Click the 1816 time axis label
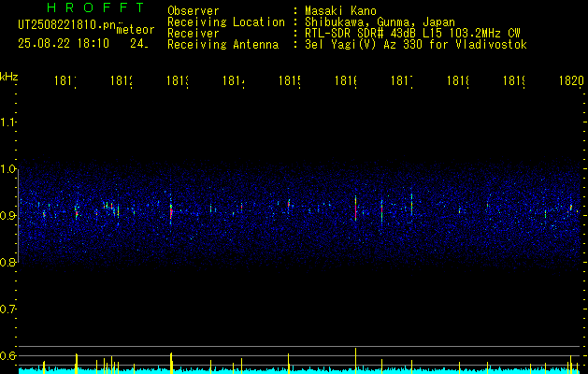Image resolution: width=588 pixels, height=374 pixels. coord(346,80)
